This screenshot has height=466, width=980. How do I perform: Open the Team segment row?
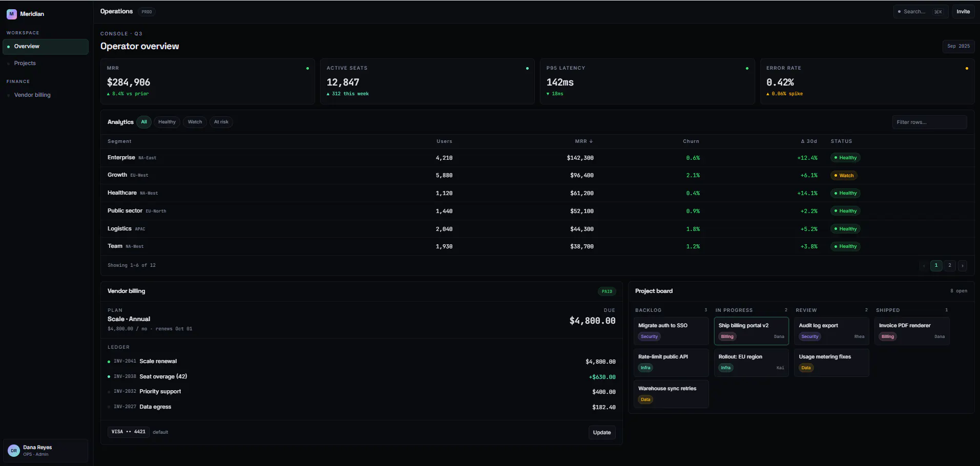537,246
